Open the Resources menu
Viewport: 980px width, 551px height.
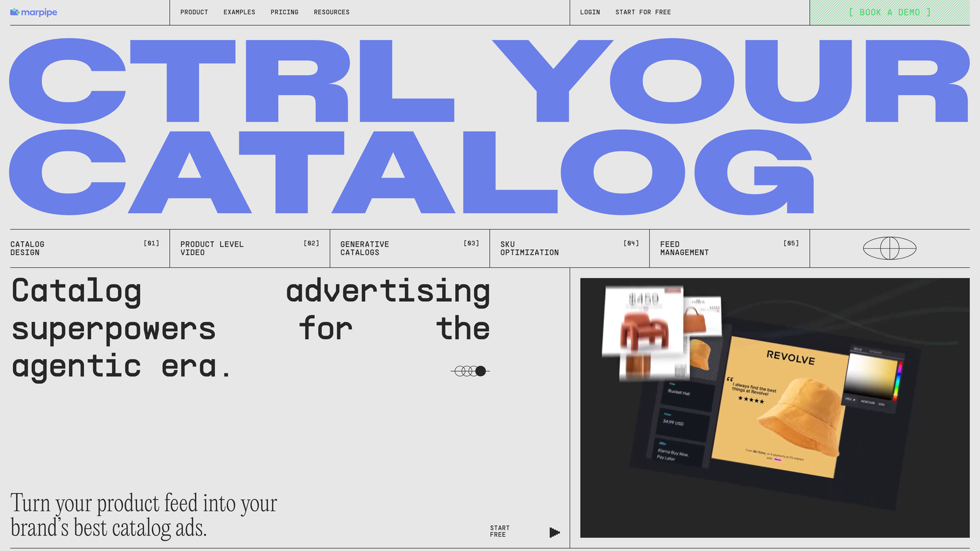click(x=331, y=12)
